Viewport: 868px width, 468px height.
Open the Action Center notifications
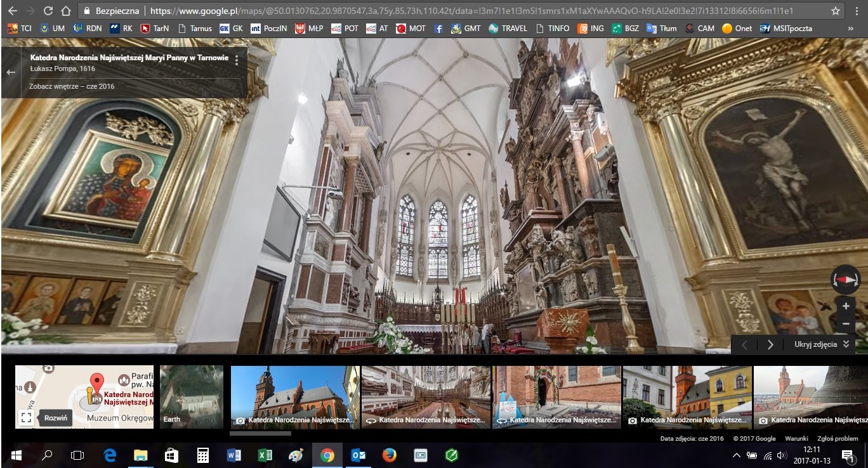click(x=848, y=455)
